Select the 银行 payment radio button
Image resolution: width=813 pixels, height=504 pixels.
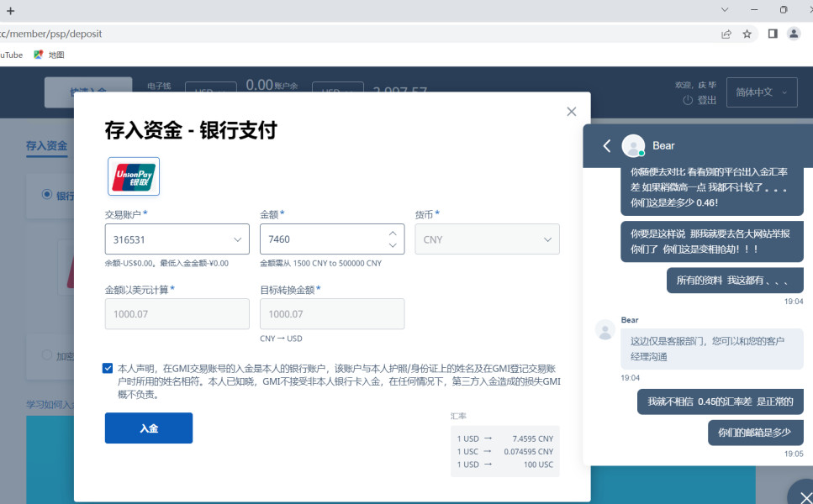point(47,195)
